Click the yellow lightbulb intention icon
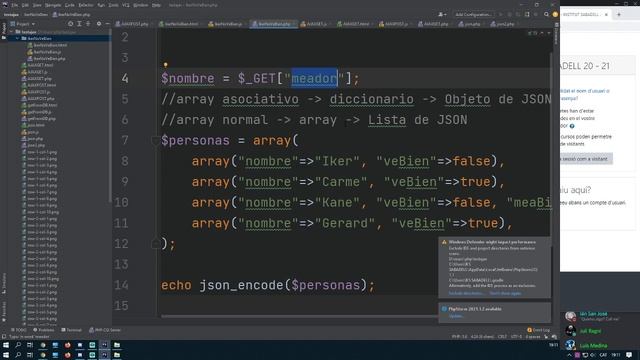Viewport: 640px width, 360px height. pyautogui.click(x=165, y=65)
